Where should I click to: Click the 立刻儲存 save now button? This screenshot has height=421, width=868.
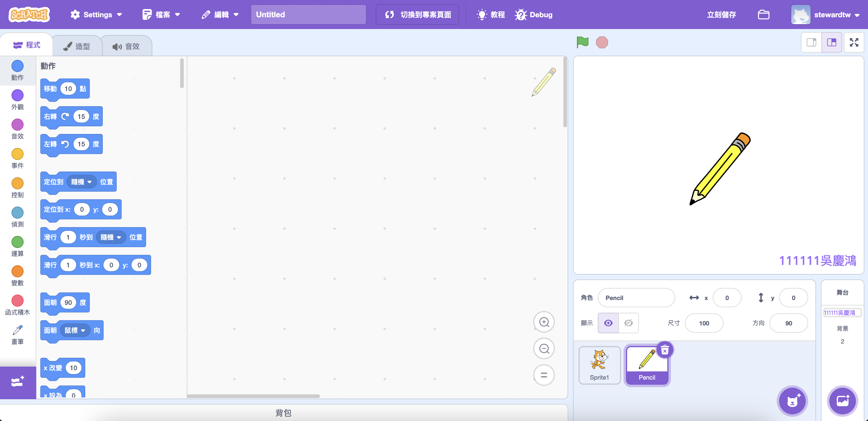[721, 15]
